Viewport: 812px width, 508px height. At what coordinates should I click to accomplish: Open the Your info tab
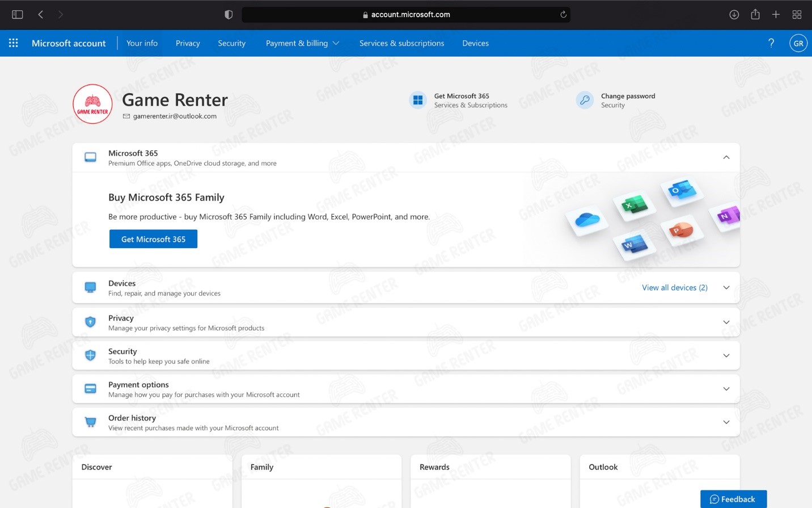[x=142, y=43]
